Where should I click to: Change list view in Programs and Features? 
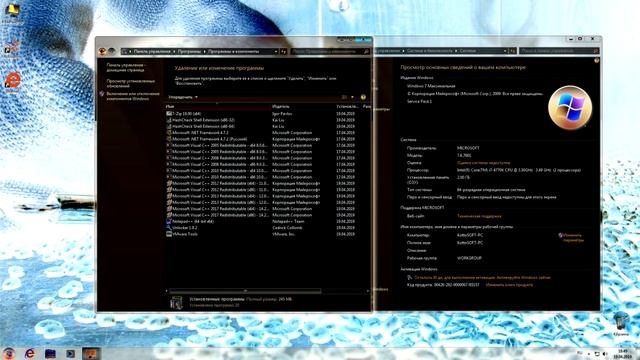(344, 97)
